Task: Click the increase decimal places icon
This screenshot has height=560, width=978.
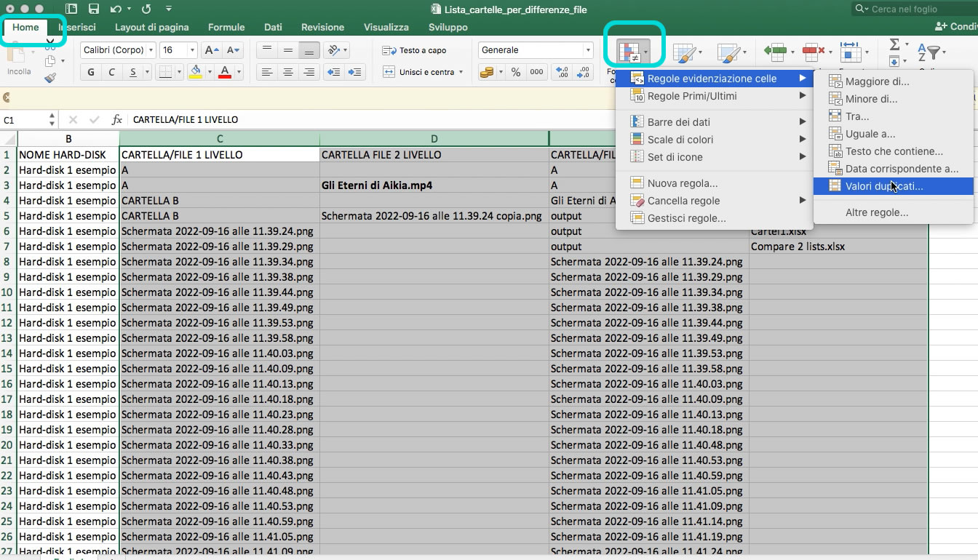Action: coord(562,72)
